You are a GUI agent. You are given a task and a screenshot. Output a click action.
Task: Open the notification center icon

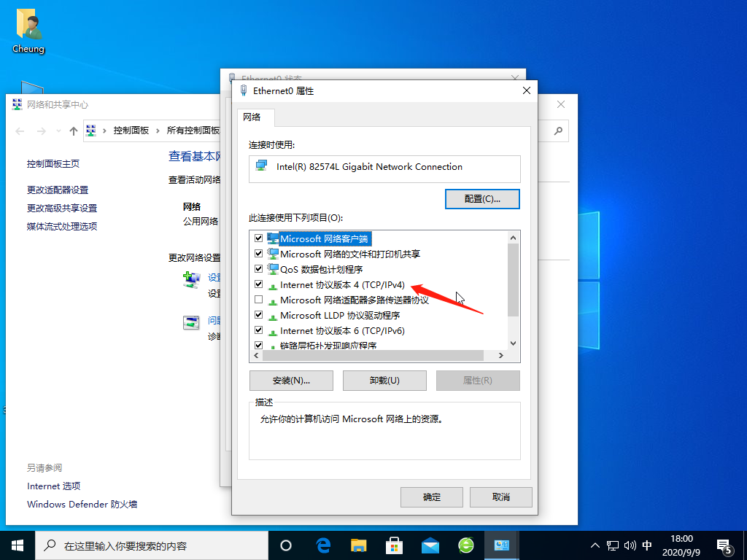pos(724,545)
